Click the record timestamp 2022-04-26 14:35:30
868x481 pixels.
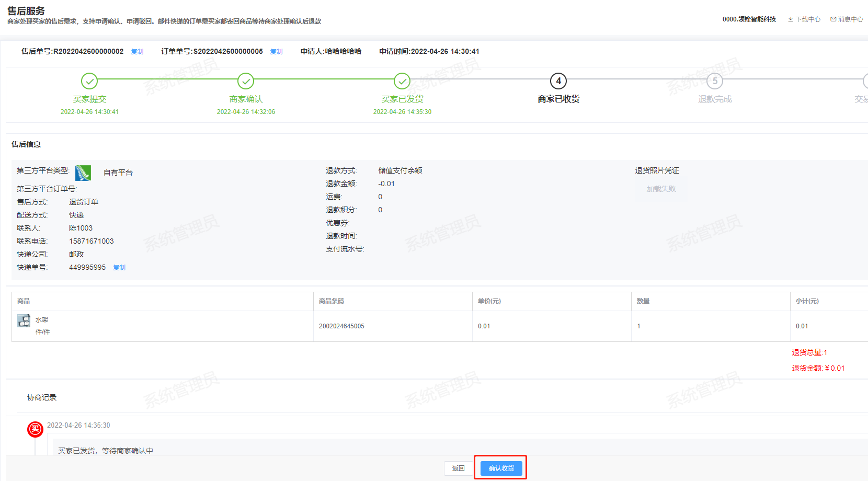[x=78, y=426]
